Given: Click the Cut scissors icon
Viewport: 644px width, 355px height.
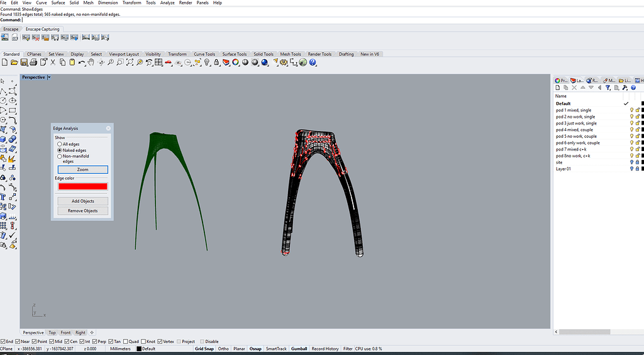Looking at the screenshot, I should pos(53,62).
